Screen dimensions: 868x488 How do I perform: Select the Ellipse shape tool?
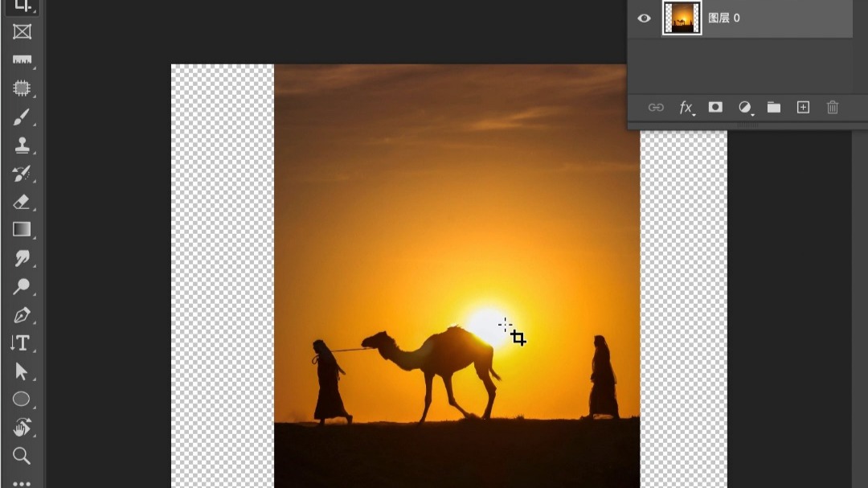(22, 399)
